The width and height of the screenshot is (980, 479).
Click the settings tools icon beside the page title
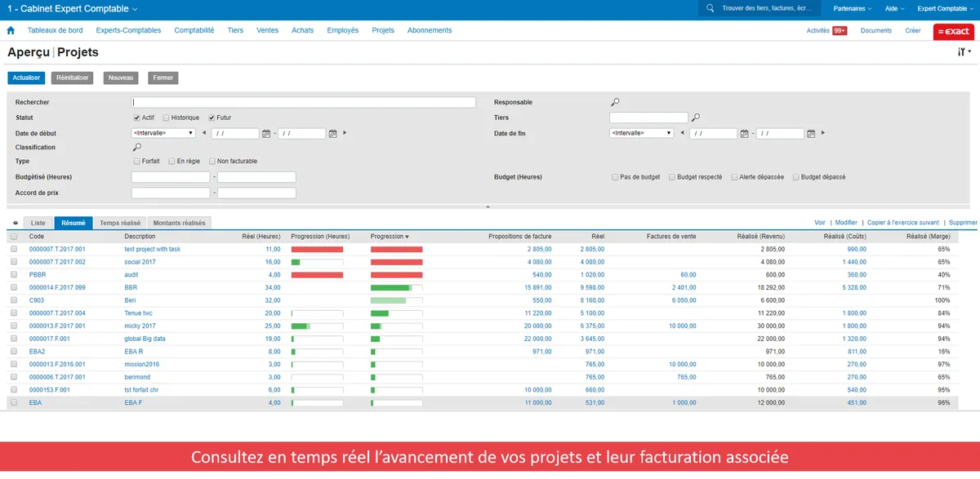[x=962, y=52]
